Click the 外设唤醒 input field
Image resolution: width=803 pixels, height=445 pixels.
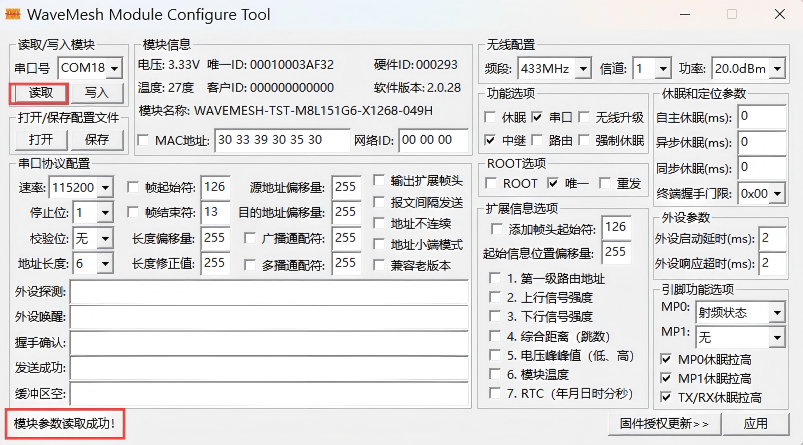269,317
